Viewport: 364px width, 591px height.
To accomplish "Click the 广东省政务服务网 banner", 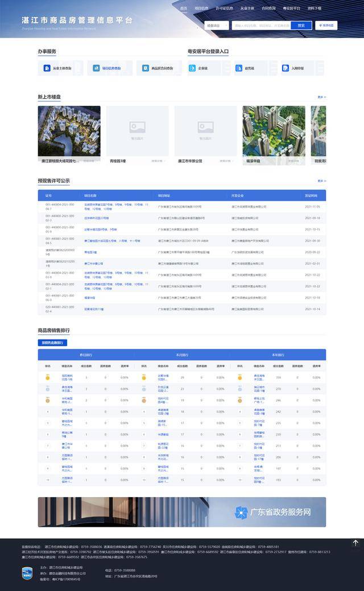I will point(182,512).
